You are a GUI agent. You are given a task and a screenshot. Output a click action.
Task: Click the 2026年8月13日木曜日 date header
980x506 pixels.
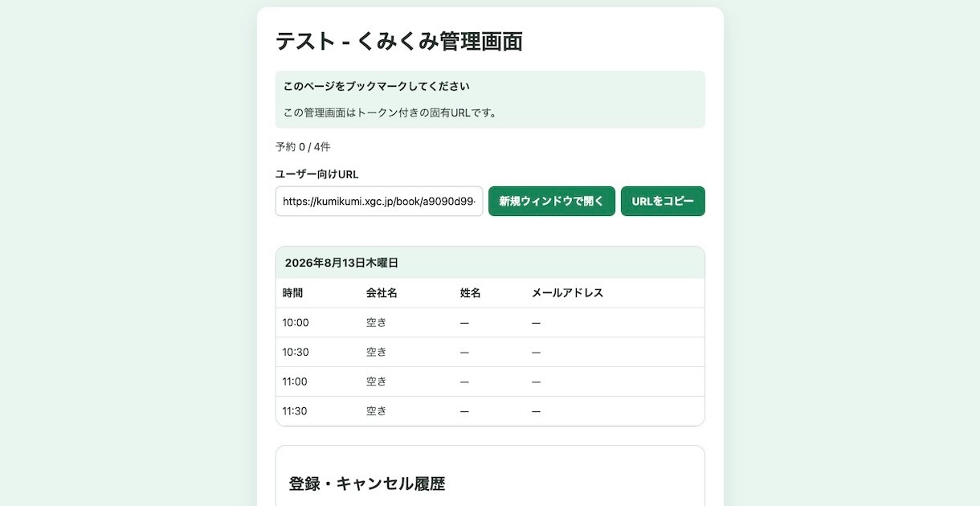342,263
